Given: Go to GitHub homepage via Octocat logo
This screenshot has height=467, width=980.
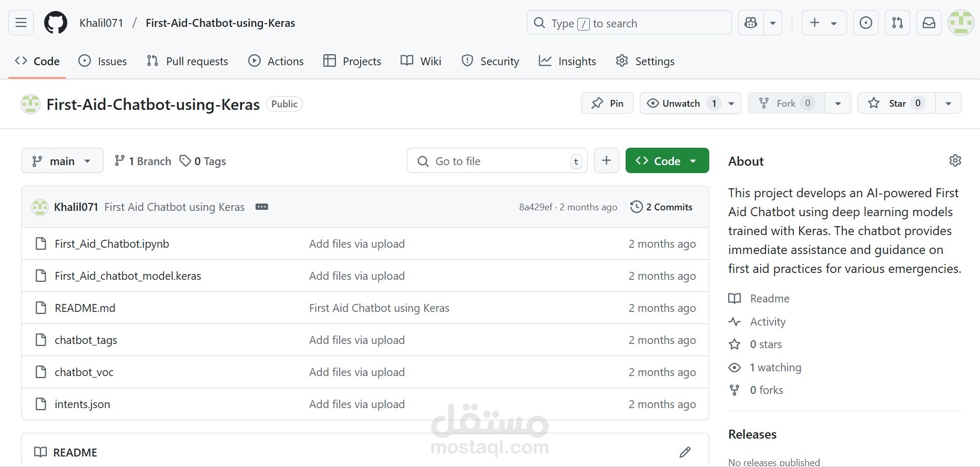Looking at the screenshot, I should (x=56, y=23).
